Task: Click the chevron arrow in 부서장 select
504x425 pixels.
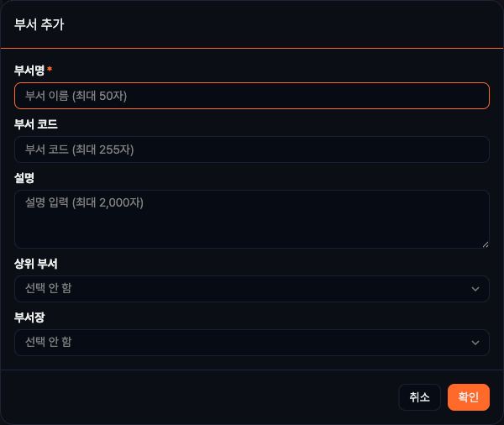Action: pyautogui.click(x=475, y=343)
